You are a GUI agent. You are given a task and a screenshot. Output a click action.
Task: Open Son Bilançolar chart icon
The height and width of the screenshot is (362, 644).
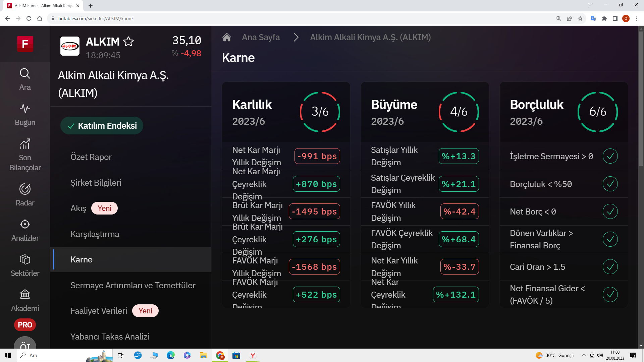(x=25, y=144)
